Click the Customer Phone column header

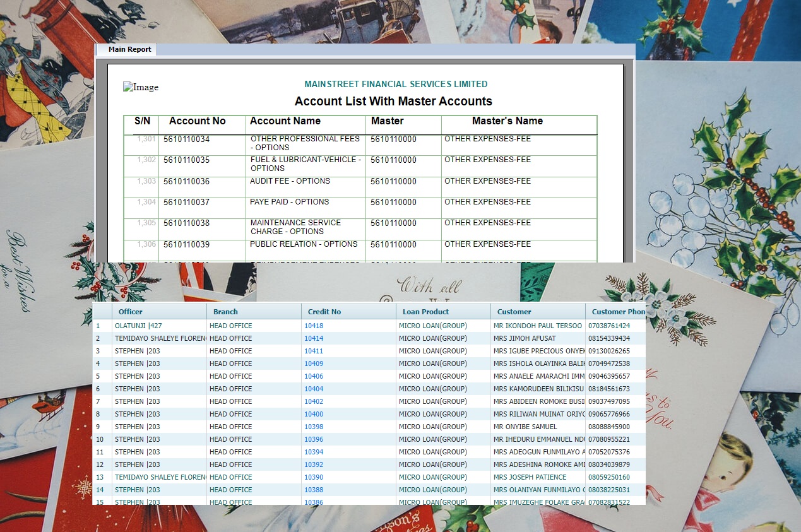coord(615,312)
